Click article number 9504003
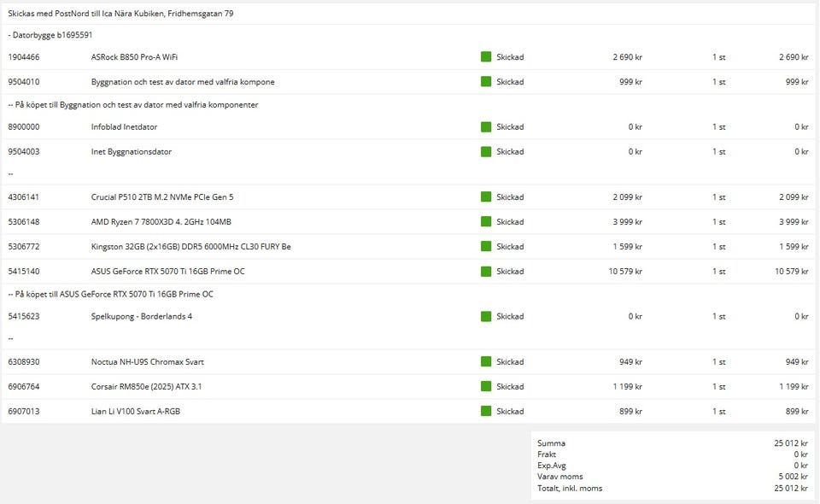The image size is (820, 504). tap(24, 151)
